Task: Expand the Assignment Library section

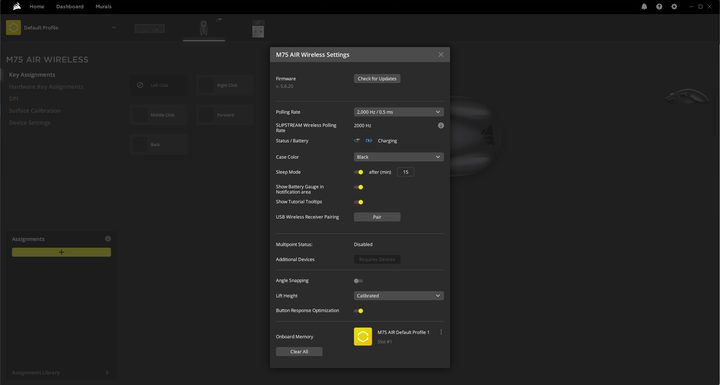Action: point(107,373)
